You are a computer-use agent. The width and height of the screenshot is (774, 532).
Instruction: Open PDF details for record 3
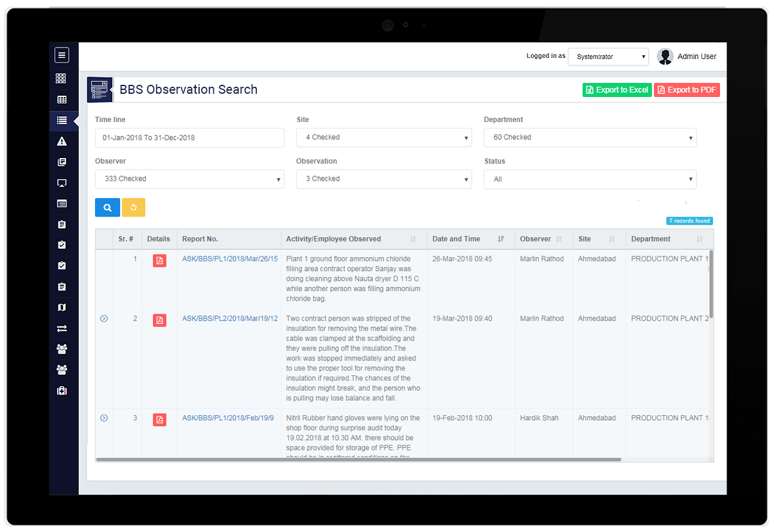pos(159,420)
